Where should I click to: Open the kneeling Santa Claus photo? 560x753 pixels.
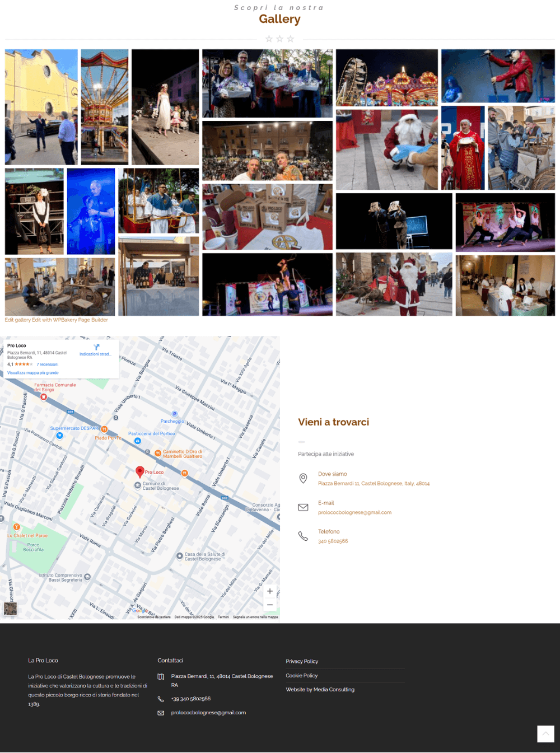[387, 149]
